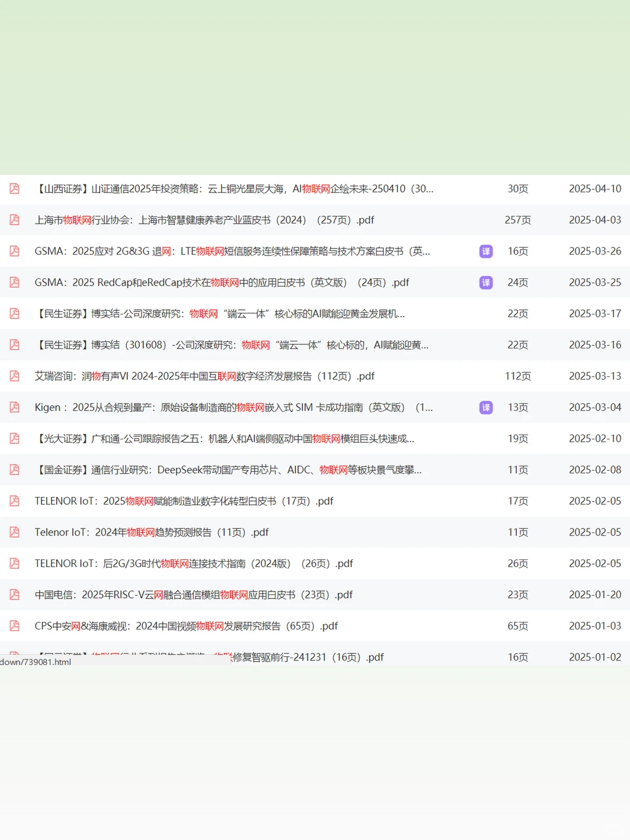Click translate badge on GSMA RedCap row
The height and width of the screenshot is (840, 630).
click(x=486, y=282)
